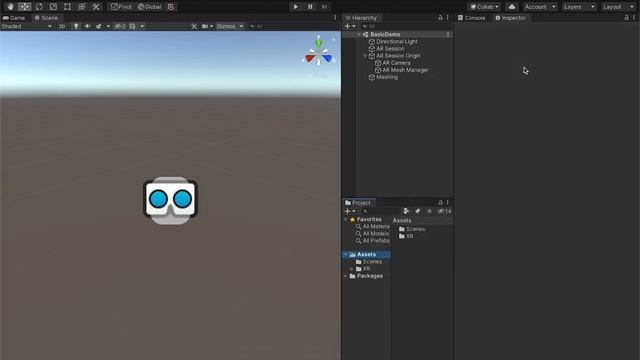Collapse AR Session Origin
The image size is (640, 360).
365,56
